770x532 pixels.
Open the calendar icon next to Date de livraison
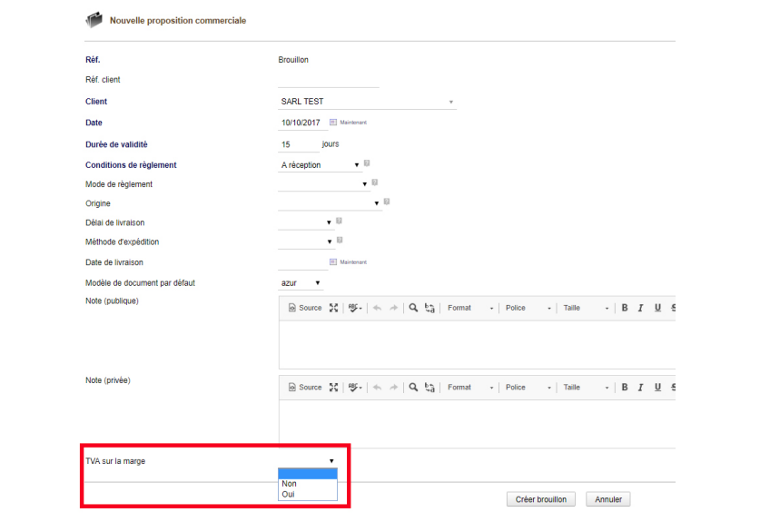(333, 262)
